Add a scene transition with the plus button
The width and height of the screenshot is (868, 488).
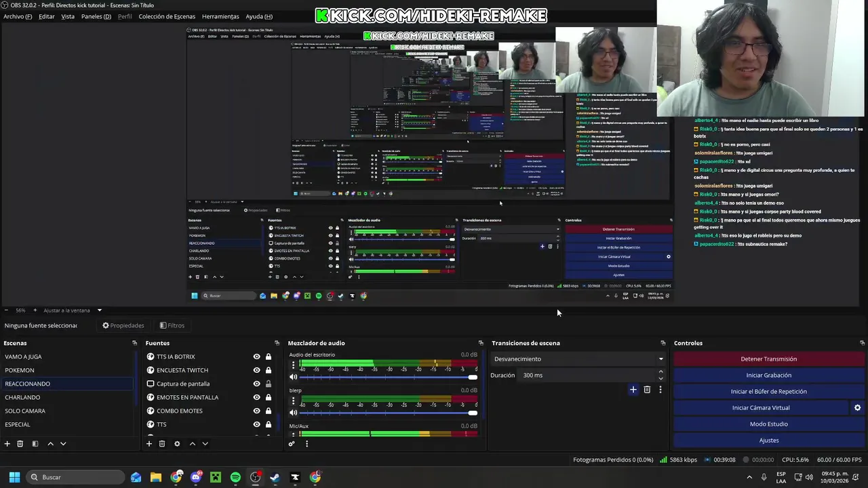point(633,390)
